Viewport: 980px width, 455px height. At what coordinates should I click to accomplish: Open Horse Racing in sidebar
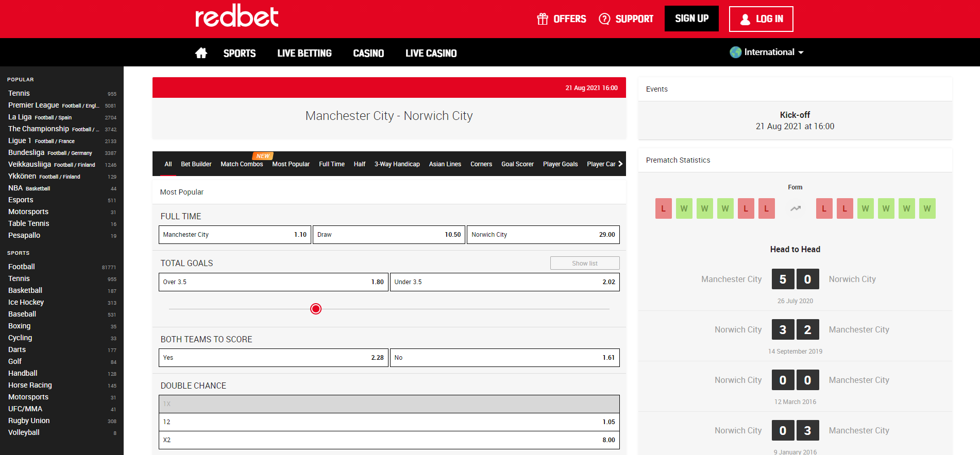point(62,385)
